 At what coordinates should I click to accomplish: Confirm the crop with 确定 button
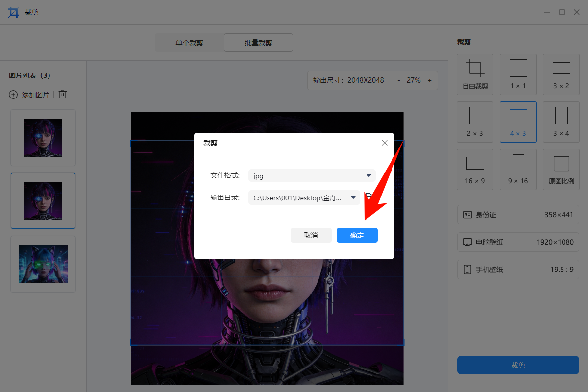tap(357, 235)
